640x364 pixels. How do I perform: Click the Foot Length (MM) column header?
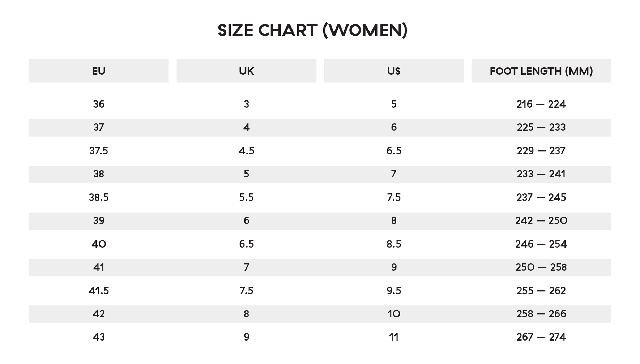(x=541, y=71)
